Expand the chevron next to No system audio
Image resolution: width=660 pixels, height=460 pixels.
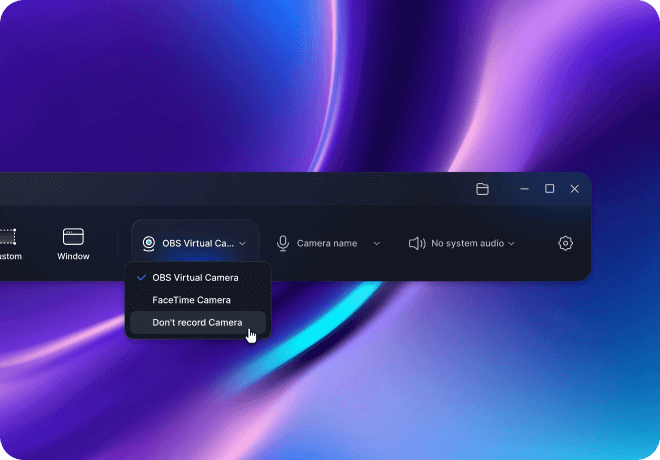click(511, 243)
